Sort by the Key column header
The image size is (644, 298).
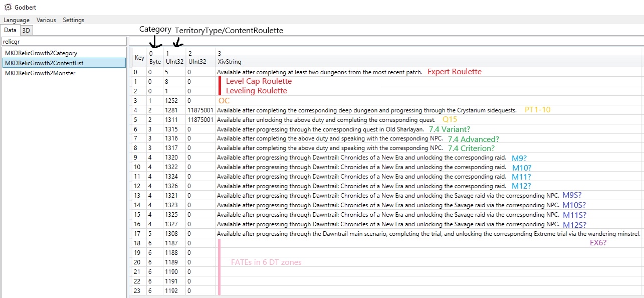(139, 57)
